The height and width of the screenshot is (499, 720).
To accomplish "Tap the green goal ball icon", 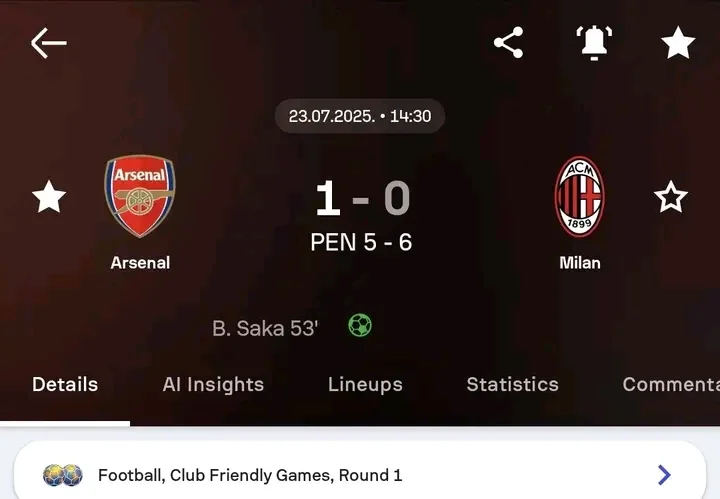I will [x=360, y=325].
